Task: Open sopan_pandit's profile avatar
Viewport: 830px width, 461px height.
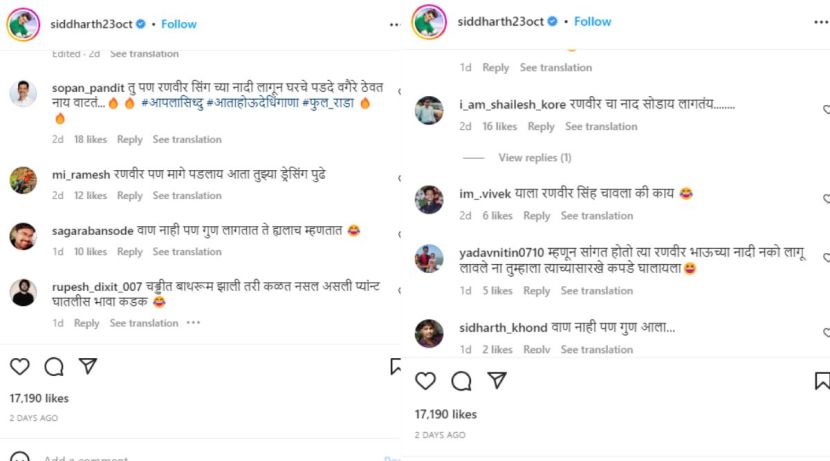Action: [24, 94]
